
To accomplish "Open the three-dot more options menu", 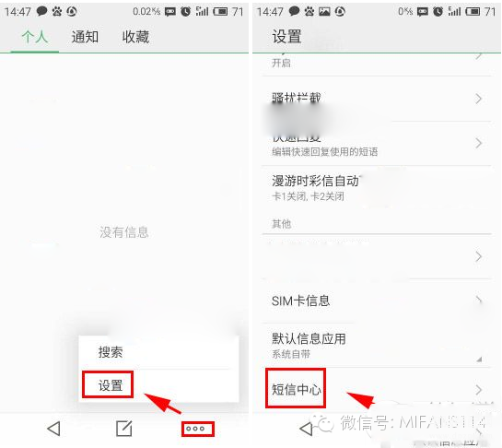I will point(195,429).
